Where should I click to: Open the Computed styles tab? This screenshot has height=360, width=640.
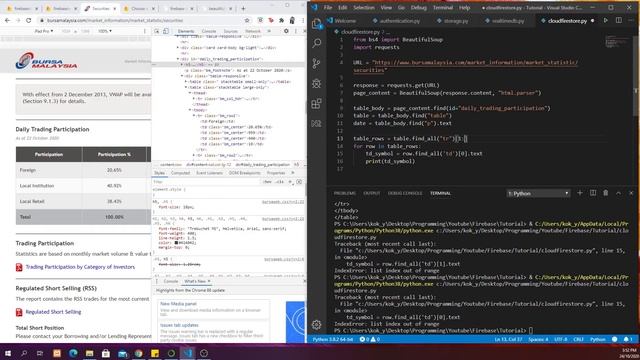(x=180, y=173)
